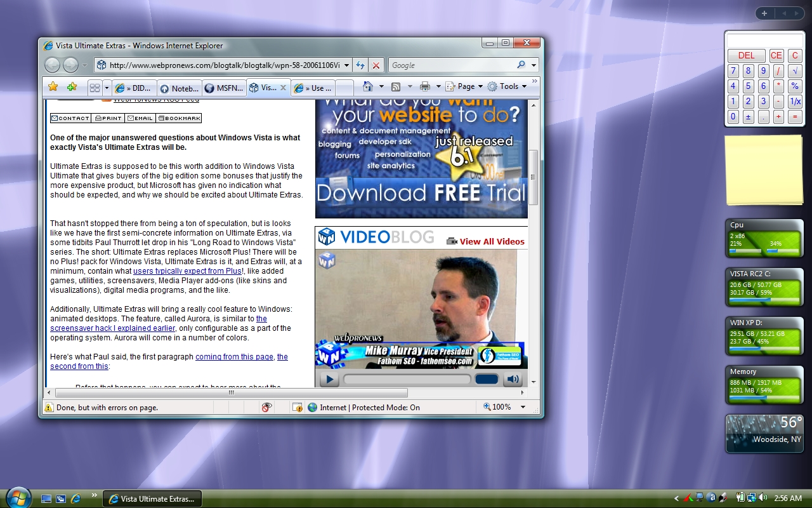
Task: Launch Internet Explorer from Quick Launch
Action: point(76,498)
